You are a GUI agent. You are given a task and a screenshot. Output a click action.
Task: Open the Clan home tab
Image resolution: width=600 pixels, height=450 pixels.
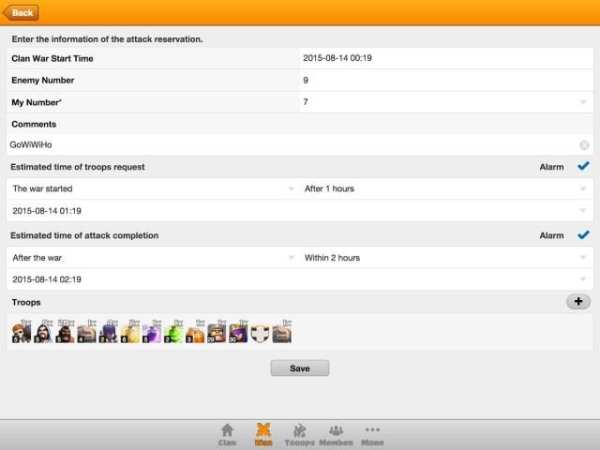pos(227,435)
